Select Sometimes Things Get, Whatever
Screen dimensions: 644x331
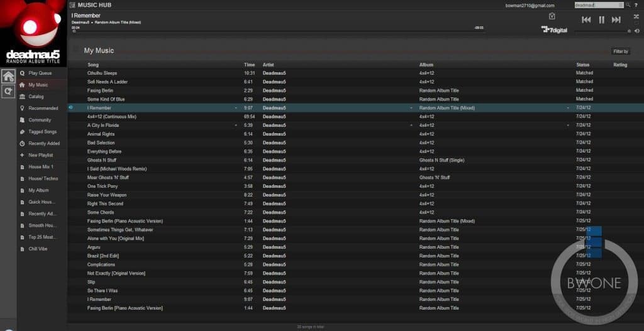point(120,230)
